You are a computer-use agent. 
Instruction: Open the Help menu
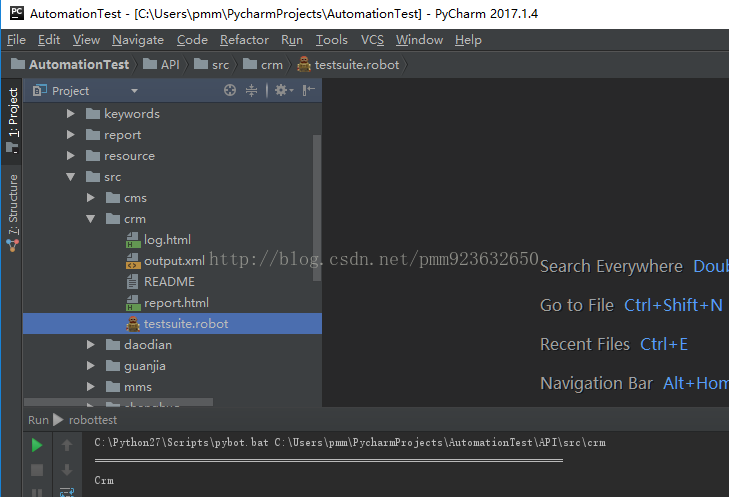(x=468, y=40)
